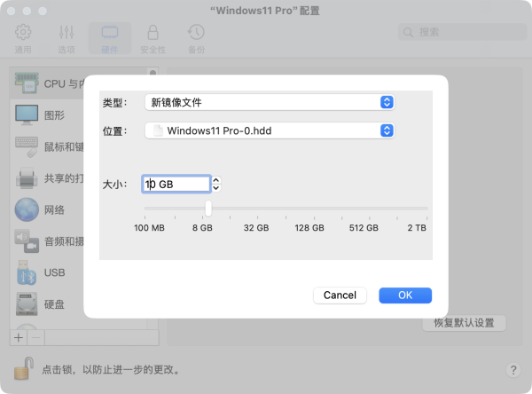The image size is (532, 394).
Task: Select the USB device icon
Action: 27,272
